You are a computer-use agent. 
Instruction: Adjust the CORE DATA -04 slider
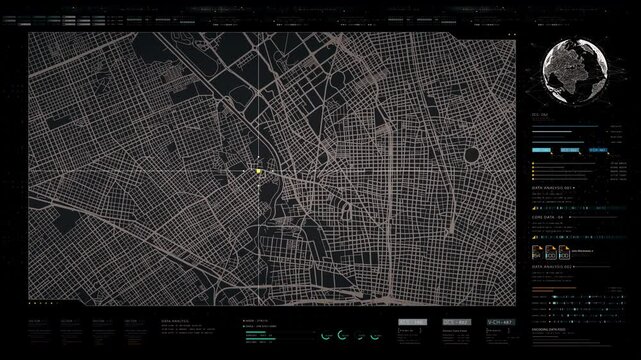(593, 217)
